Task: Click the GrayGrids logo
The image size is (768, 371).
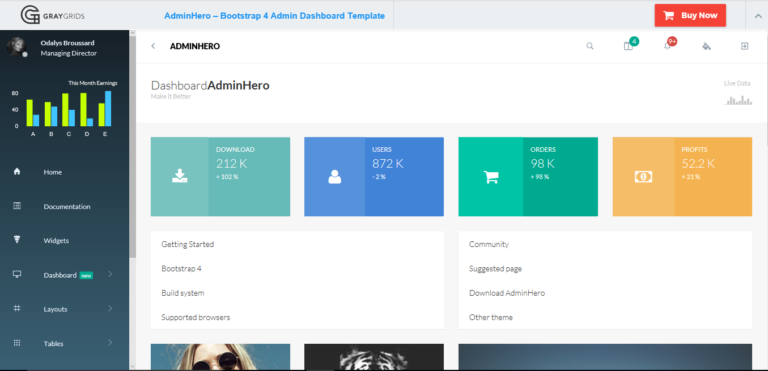Action: pyautogui.click(x=52, y=15)
